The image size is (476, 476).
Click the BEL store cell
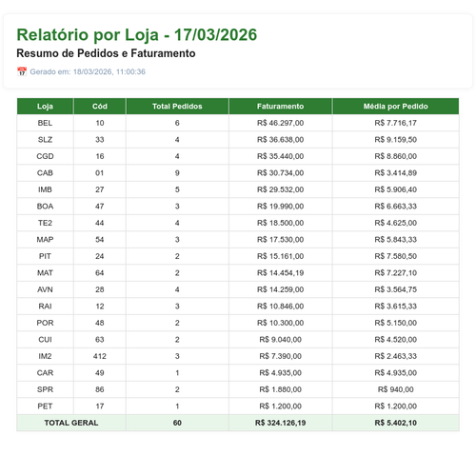coord(45,123)
